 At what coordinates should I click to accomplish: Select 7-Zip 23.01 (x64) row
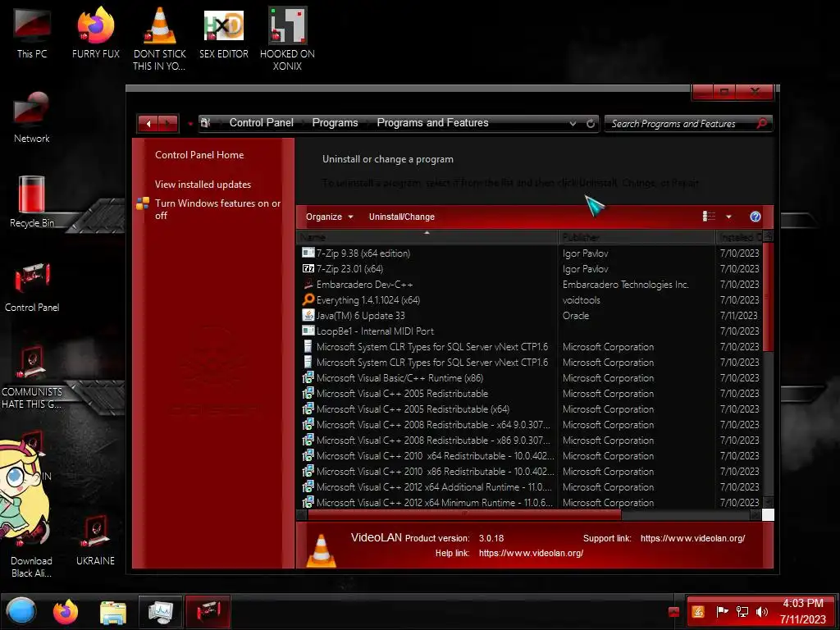[x=529, y=269]
